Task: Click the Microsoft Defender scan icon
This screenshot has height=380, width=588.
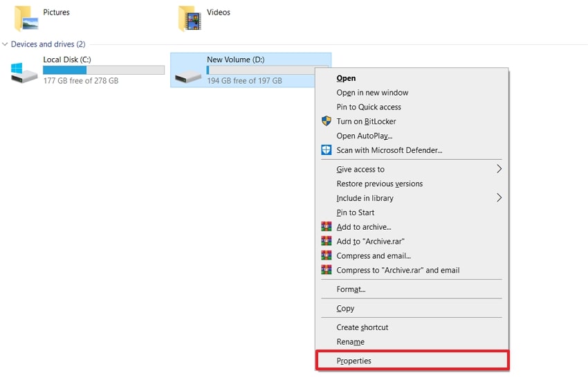Action: coord(327,150)
